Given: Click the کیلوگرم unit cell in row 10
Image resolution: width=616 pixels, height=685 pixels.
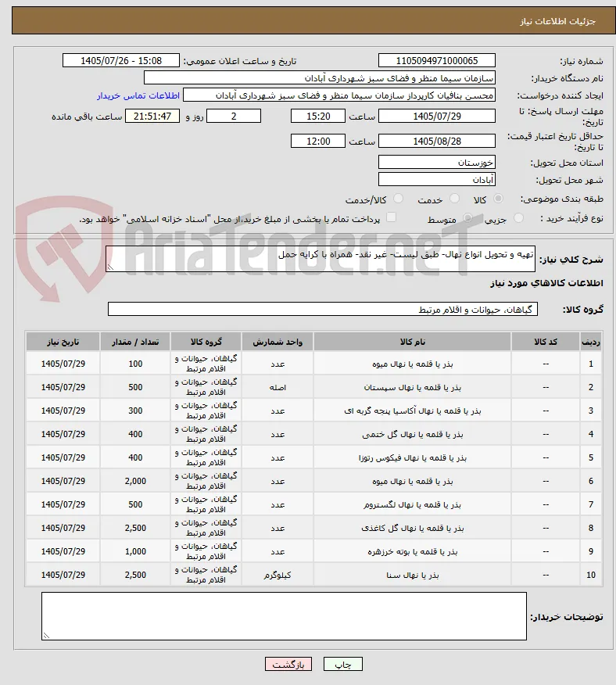Looking at the screenshot, I should coord(278,575).
